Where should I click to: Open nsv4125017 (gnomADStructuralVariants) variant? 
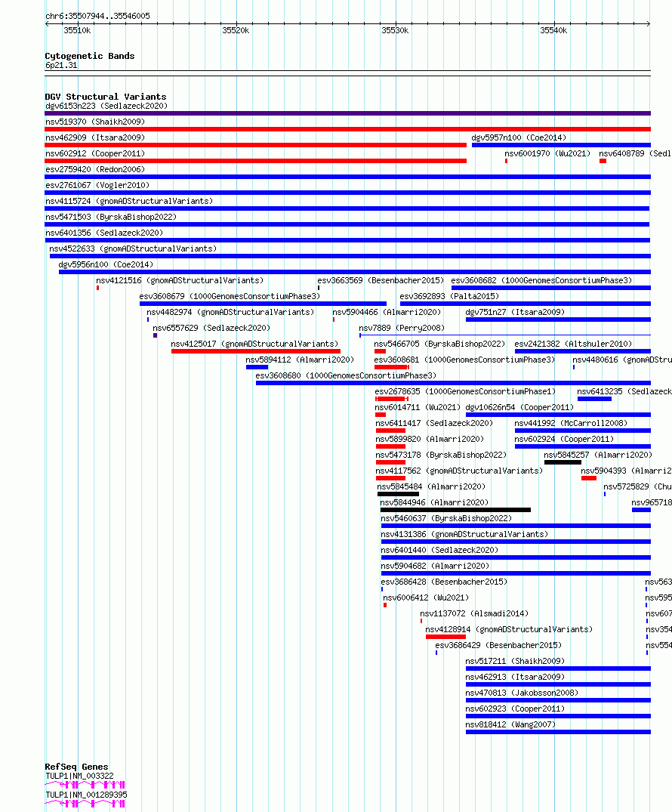click(254, 344)
